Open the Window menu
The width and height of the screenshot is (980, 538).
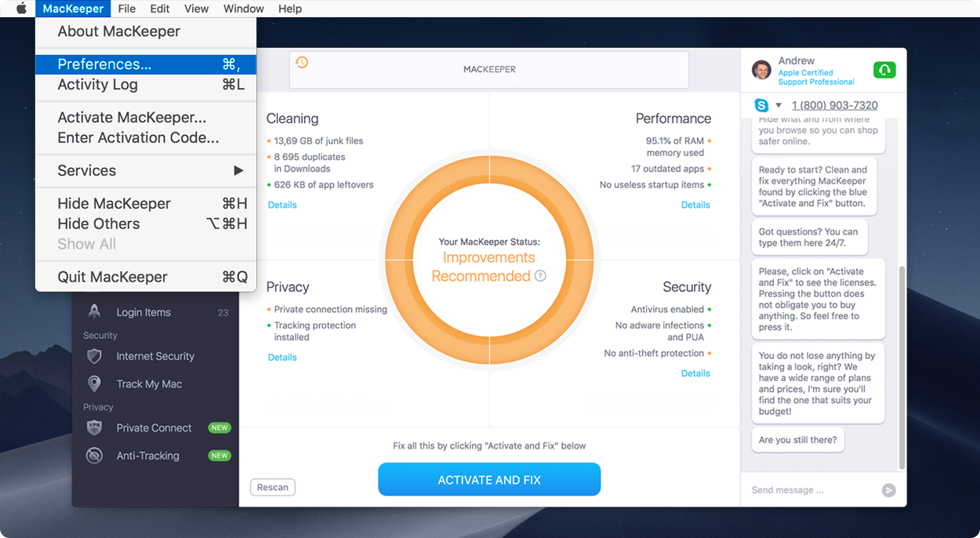(243, 9)
